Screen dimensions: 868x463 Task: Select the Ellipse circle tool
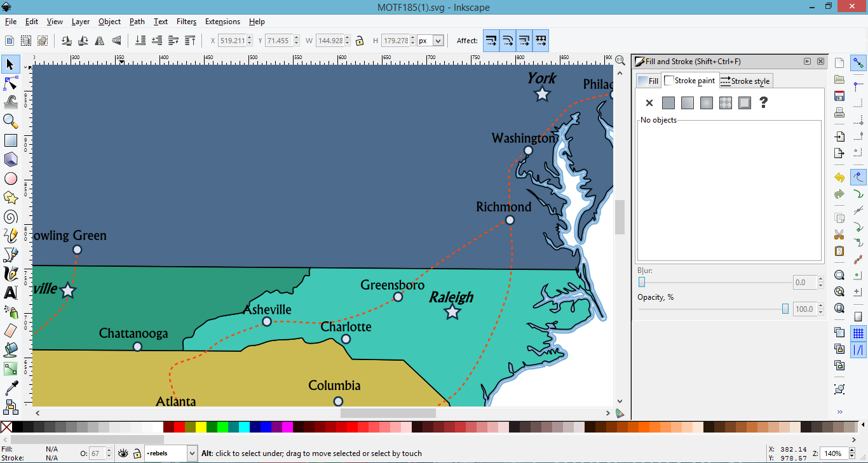pyautogui.click(x=10, y=178)
